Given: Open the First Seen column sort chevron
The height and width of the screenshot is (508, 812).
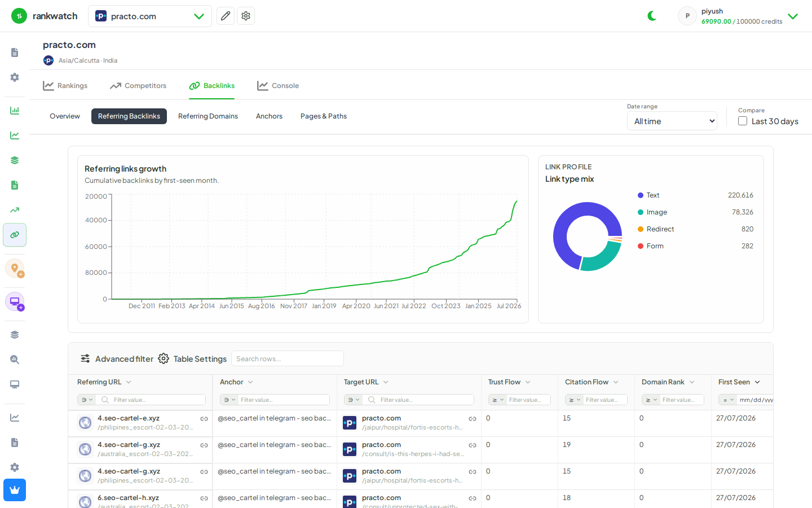Looking at the screenshot, I should click(x=757, y=382).
